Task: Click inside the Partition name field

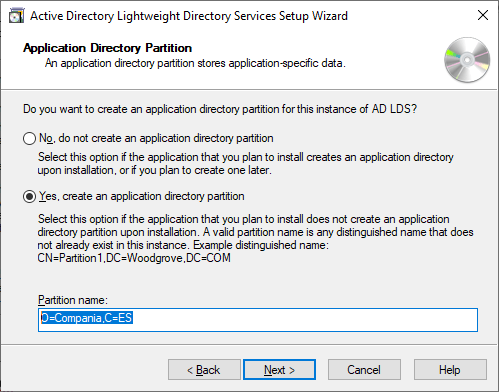Action: click(x=258, y=320)
